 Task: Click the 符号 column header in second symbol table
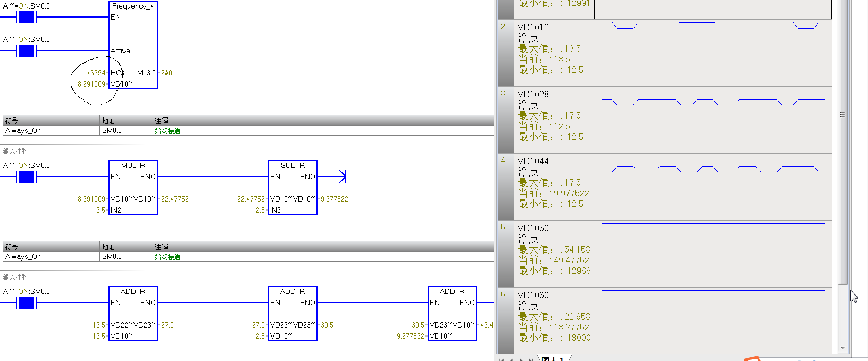(x=51, y=247)
